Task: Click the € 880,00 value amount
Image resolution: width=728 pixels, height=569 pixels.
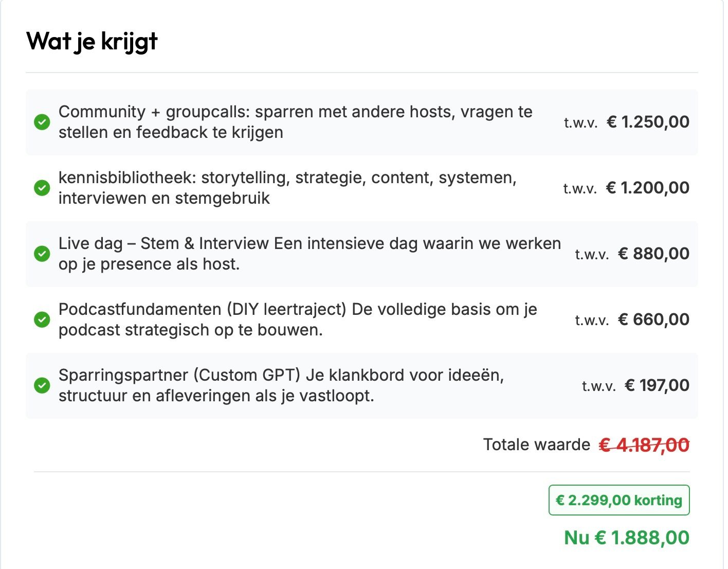Action: tap(653, 254)
